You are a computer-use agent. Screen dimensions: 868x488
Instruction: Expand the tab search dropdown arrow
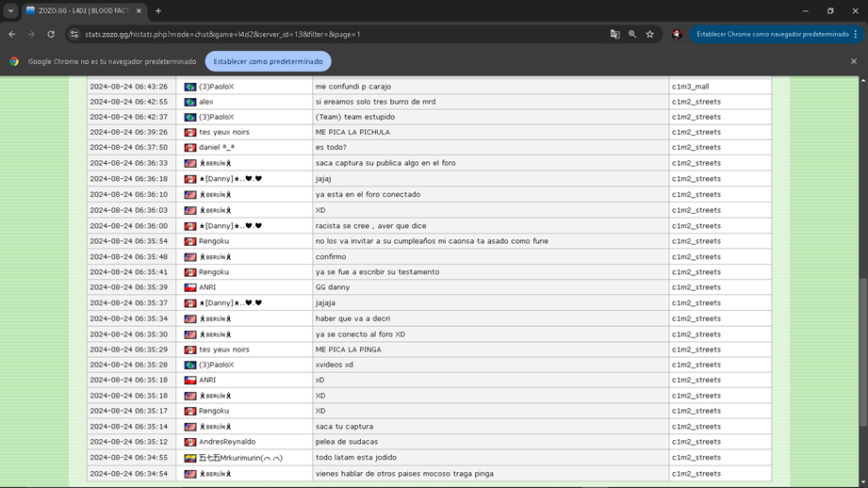[10, 11]
